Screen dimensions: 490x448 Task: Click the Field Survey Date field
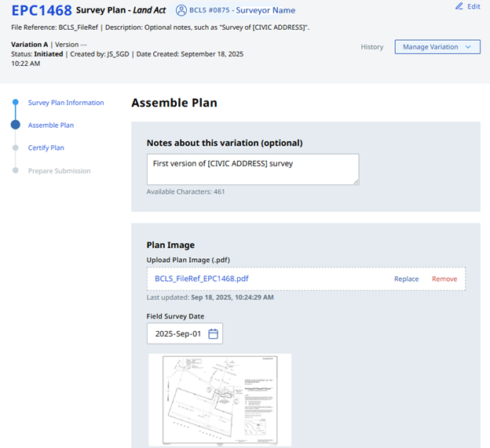pyautogui.click(x=179, y=333)
